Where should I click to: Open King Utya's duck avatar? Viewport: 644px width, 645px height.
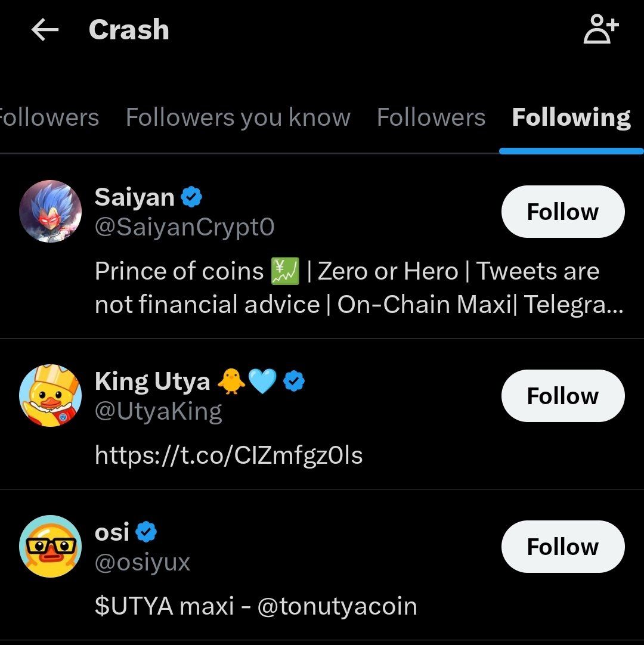coord(50,395)
